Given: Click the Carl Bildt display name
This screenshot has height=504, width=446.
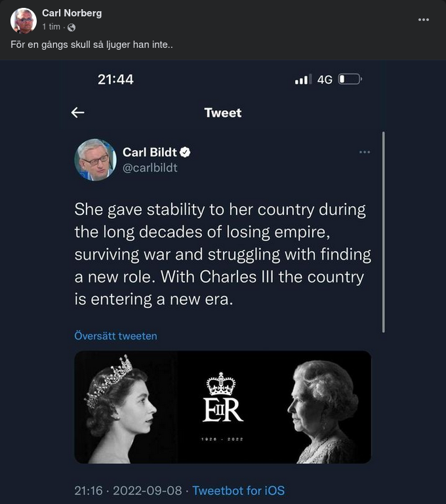Looking at the screenshot, I should 150,153.
